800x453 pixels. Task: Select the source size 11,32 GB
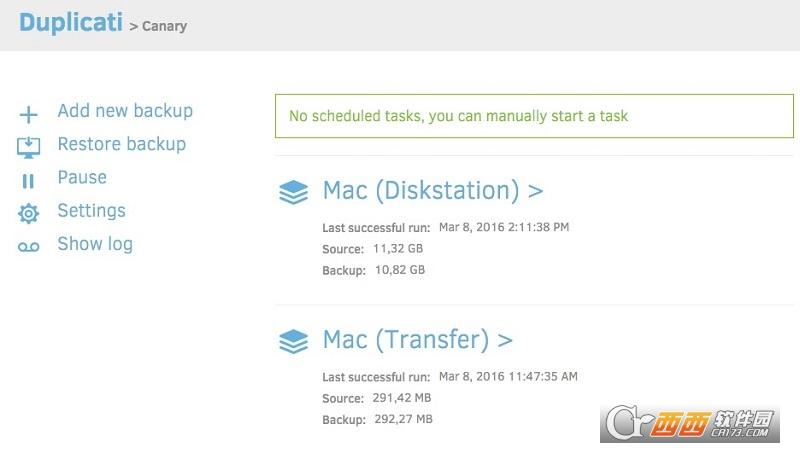click(x=398, y=248)
